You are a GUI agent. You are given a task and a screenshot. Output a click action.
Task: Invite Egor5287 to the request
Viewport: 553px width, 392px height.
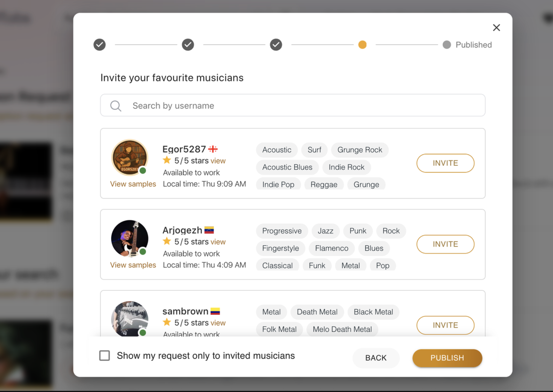[x=445, y=163]
